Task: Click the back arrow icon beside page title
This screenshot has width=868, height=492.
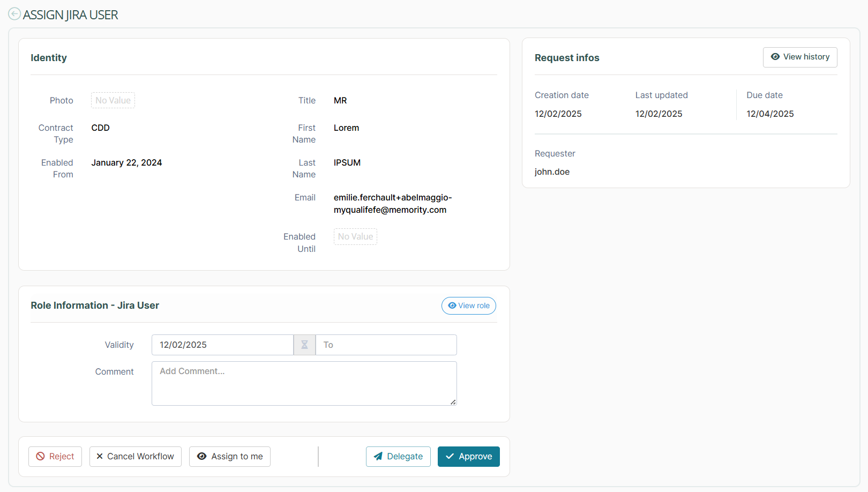Action: pyautogui.click(x=14, y=14)
